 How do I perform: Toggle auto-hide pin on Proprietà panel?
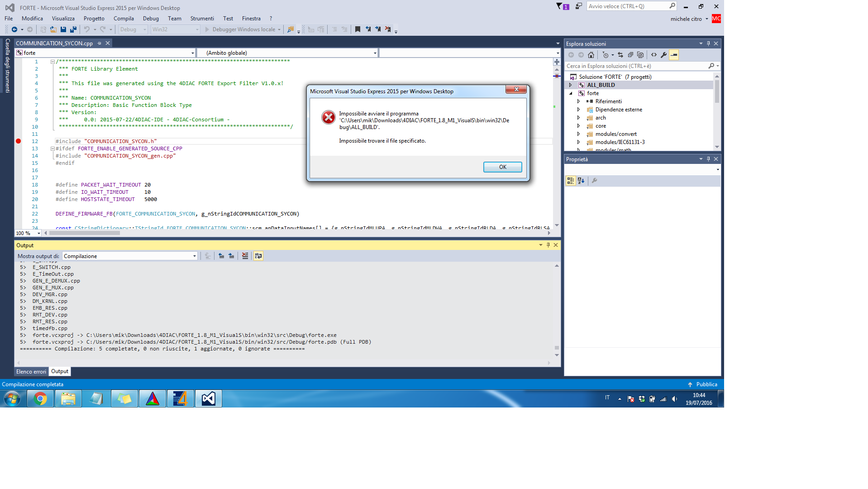708,159
